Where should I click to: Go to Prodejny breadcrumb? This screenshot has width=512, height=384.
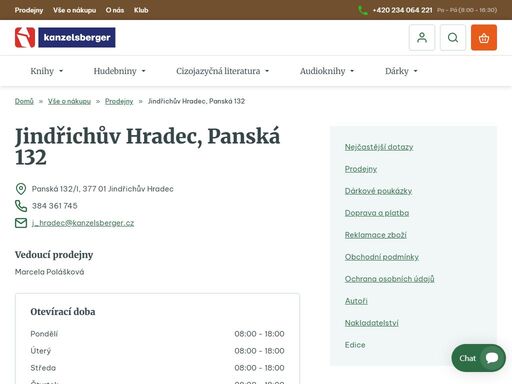click(x=119, y=101)
